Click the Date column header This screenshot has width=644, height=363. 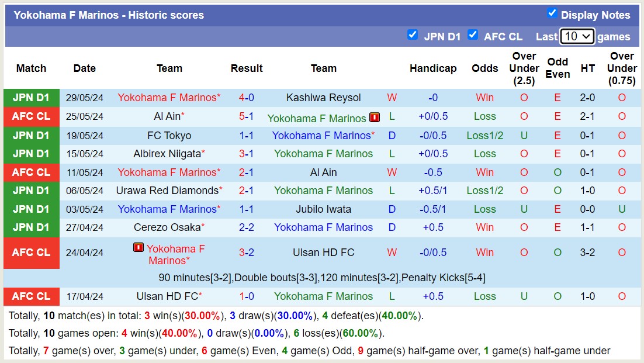[84, 68]
